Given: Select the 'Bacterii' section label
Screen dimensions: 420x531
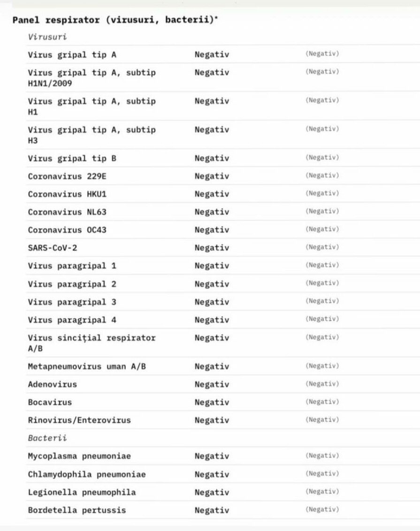Looking at the screenshot, I should pos(47,438).
